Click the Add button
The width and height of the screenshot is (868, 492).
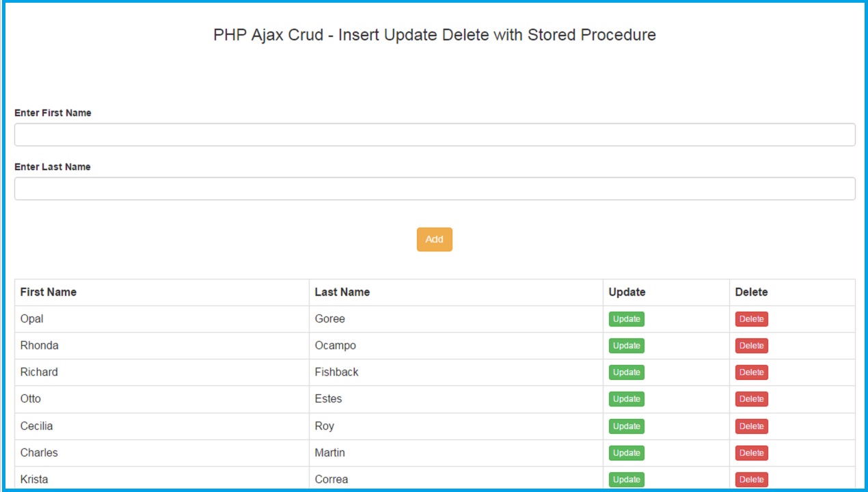pos(434,239)
